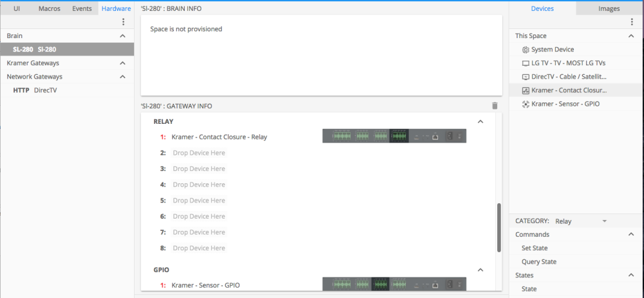Collapse the GPIO section
The image size is (644, 298).
(480, 270)
